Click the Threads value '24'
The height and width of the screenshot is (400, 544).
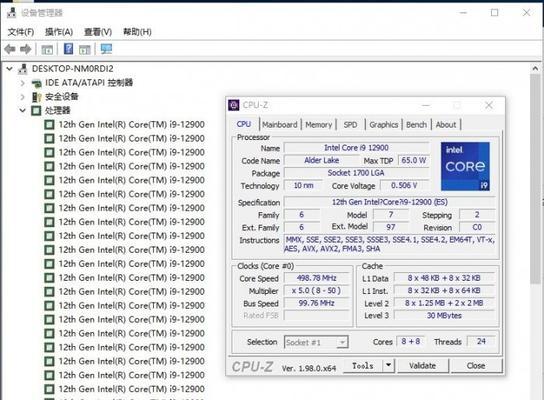click(x=481, y=341)
